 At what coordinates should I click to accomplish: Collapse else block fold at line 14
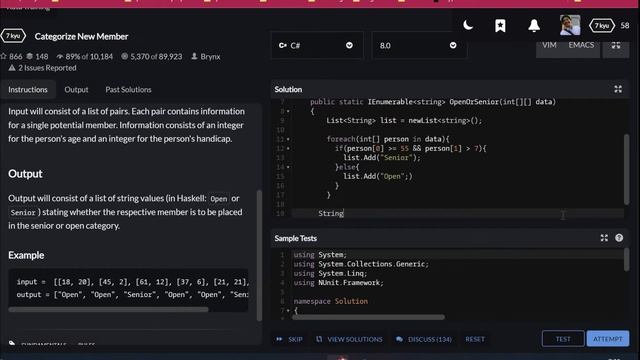[x=288, y=167]
